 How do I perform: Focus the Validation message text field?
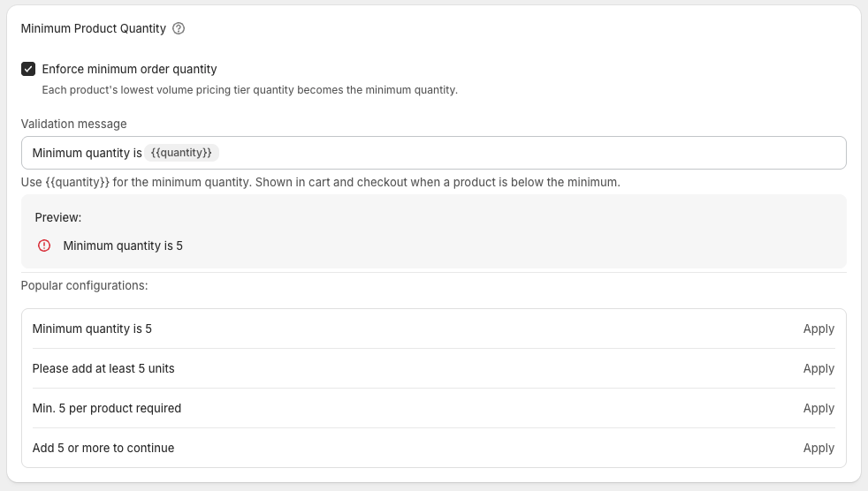coord(530,153)
